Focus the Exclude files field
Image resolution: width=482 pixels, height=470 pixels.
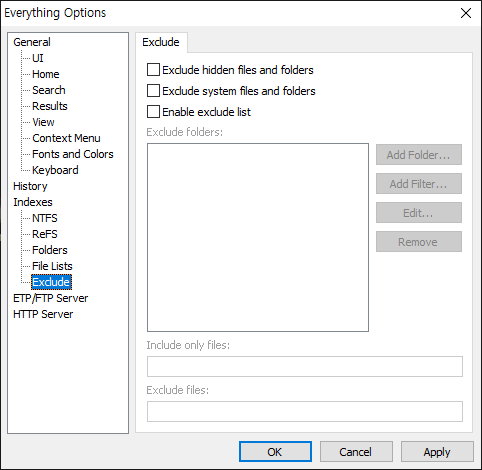point(305,411)
